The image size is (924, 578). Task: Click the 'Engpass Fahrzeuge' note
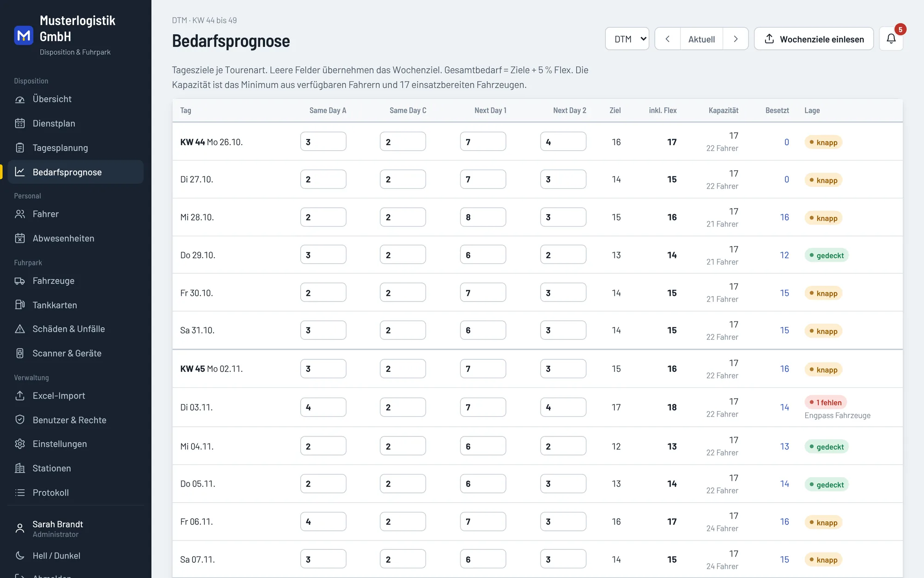[x=837, y=415]
